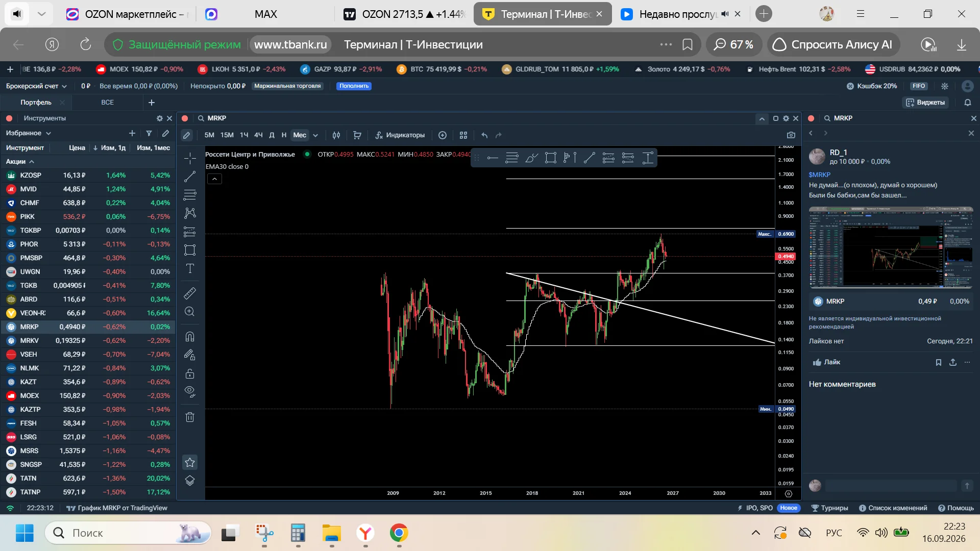Open the Виджеты menu button
Image resolution: width=980 pixels, height=551 pixels.
click(925, 103)
